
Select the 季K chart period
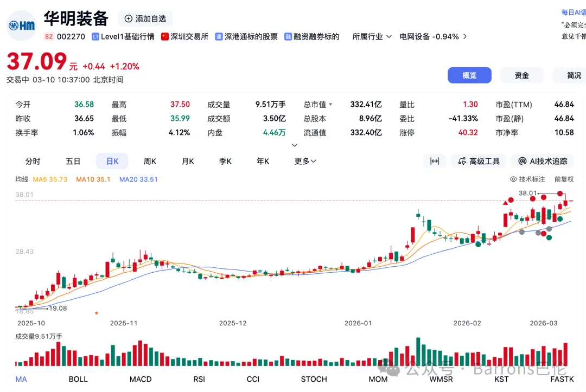pos(225,161)
